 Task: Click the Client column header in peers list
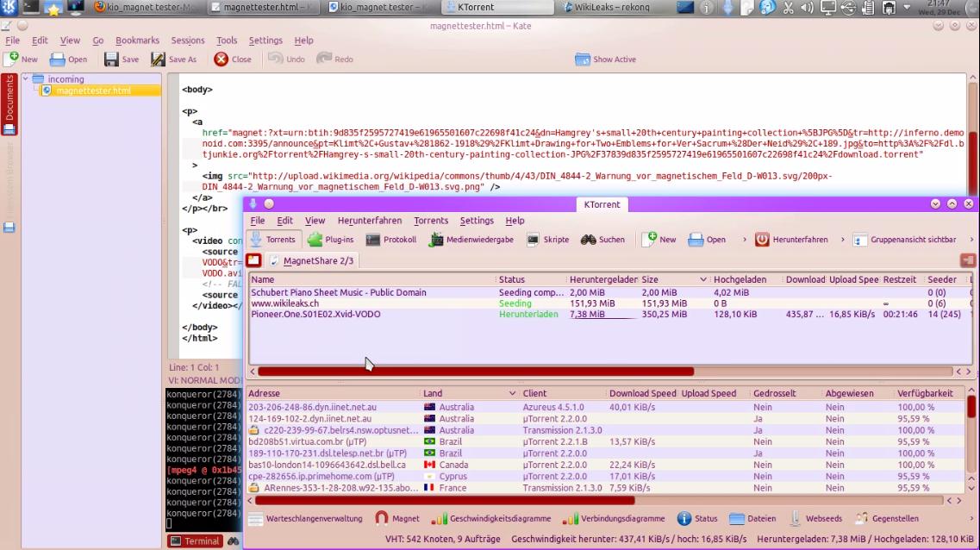point(563,393)
